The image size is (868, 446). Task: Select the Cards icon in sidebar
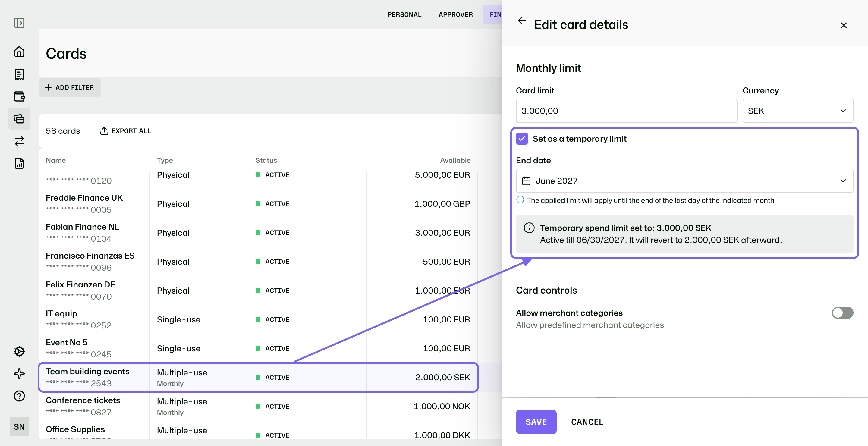click(19, 118)
